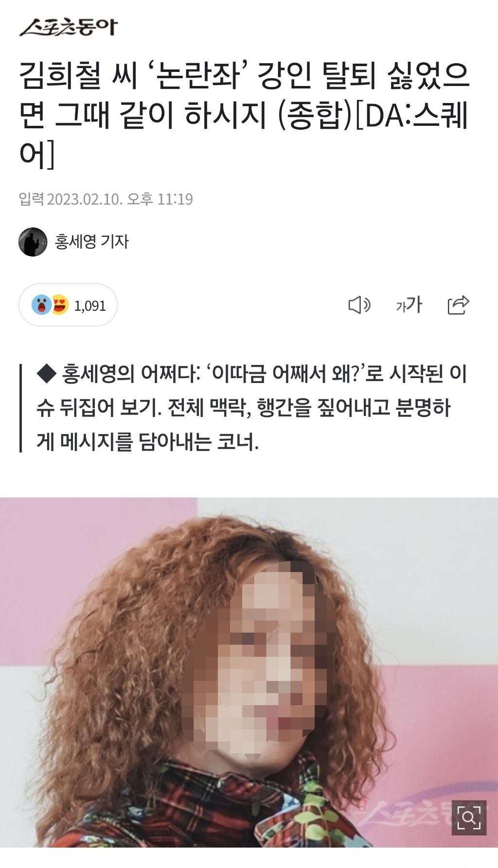This screenshot has width=498, height=868.
Task: Play article audio with the speaker icon
Action: (x=360, y=305)
